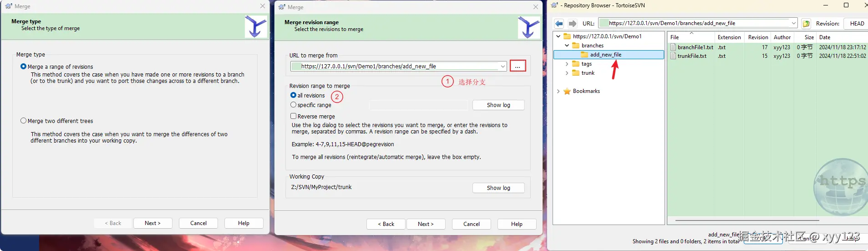
Task: Click TortoiseSVN icon in Repository Browser title bar
Action: pyautogui.click(x=554, y=5)
